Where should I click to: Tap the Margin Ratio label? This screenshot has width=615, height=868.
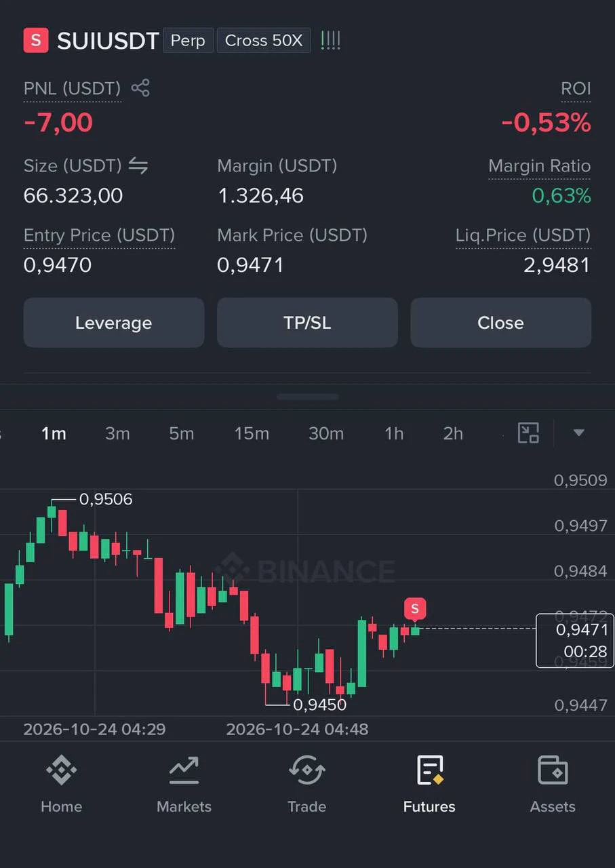pos(540,166)
